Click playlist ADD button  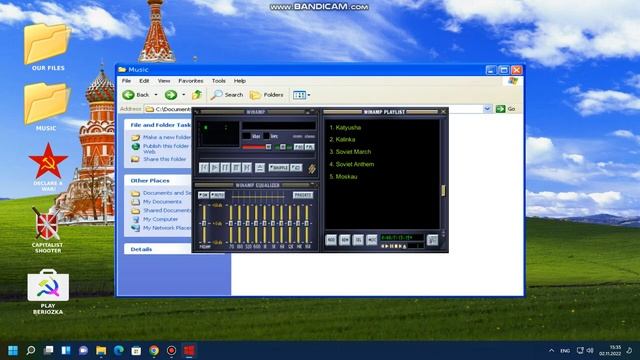click(x=331, y=240)
